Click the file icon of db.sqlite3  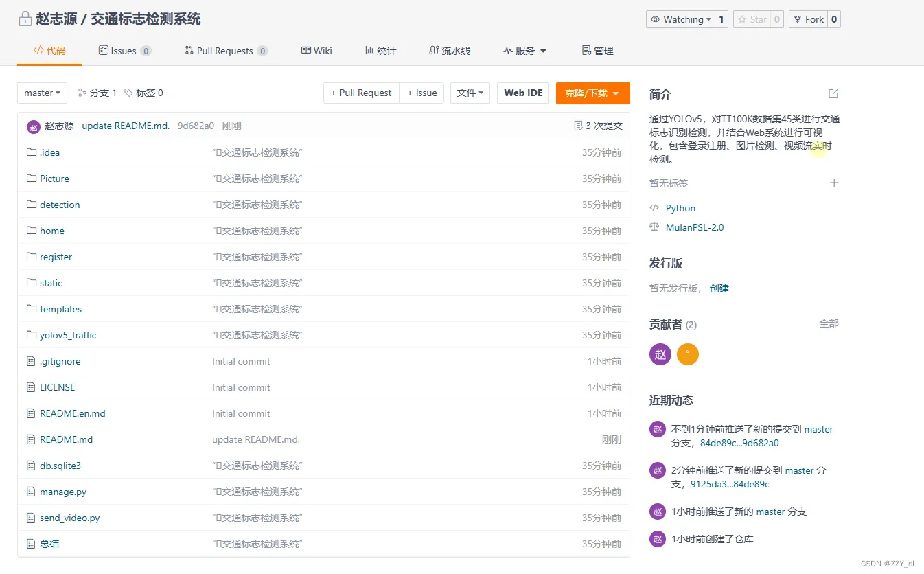[x=30, y=465]
